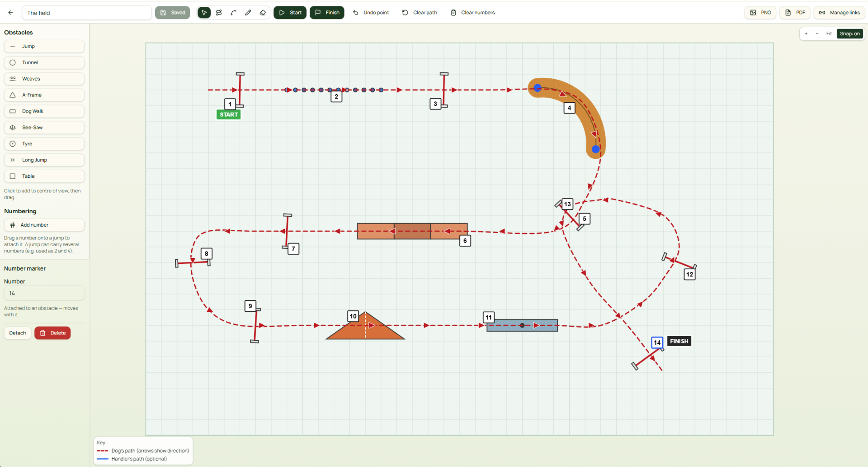Viewport: 868px width, 467px height.
Task: Clear the dog's path
Action: tap(420, 13)
